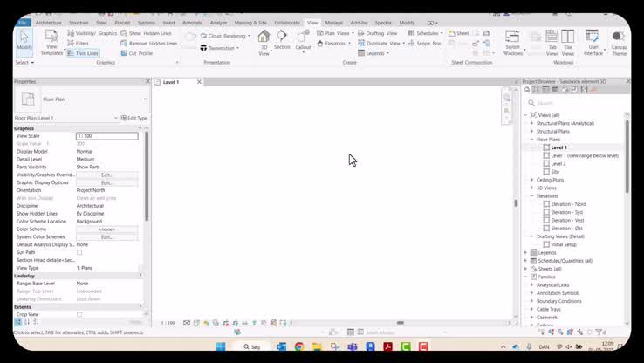
Task: Expand 3D Views in Project Browser
Action: tap(532, 188)
